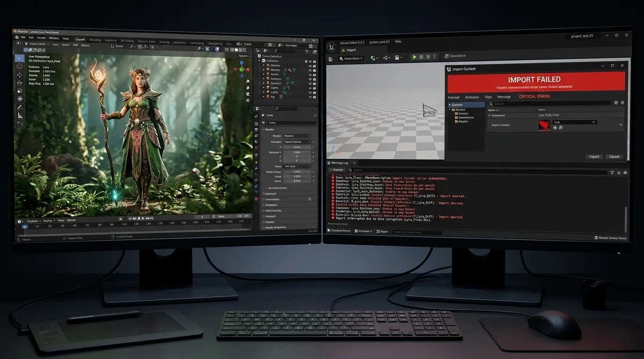Viewport: 644px width, 359px height.
Task: Click reset arrow on Import Content row
Action: [621, 125]
